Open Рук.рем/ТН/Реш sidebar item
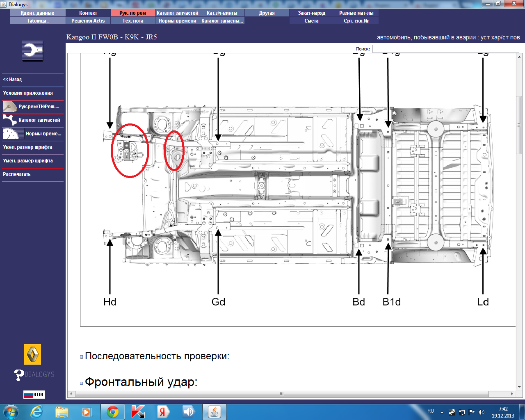The height and width of the screenshot is (420, 525). click(x=33, y=107)
